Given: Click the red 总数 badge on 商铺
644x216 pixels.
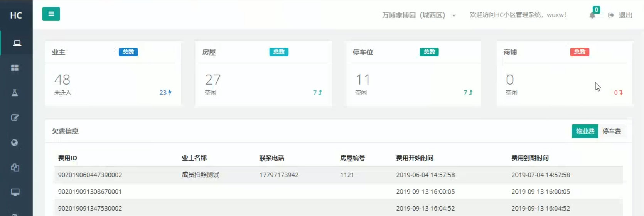Looking at the screenshot, I should point(579,52).
